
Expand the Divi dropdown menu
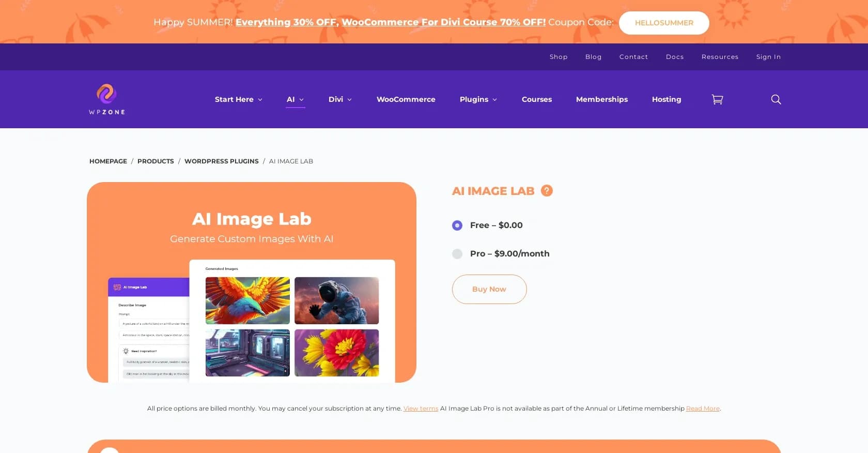coord(340,99)
